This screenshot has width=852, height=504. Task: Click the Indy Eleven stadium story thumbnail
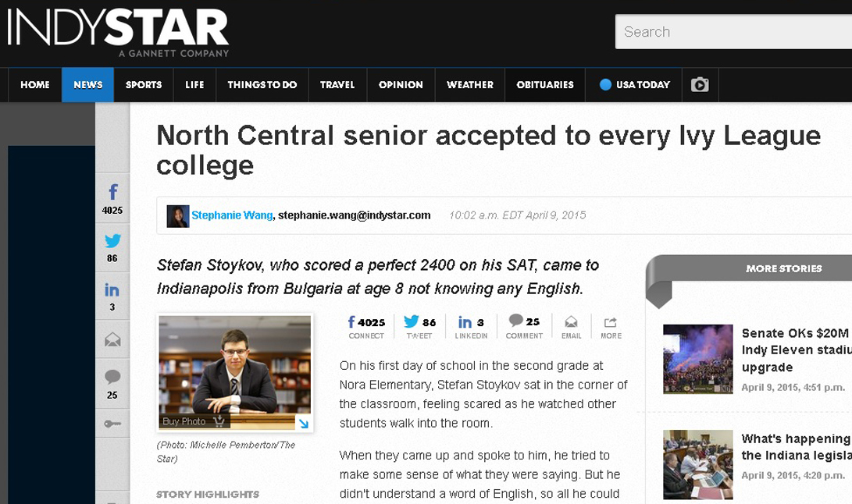pos(697,359)
